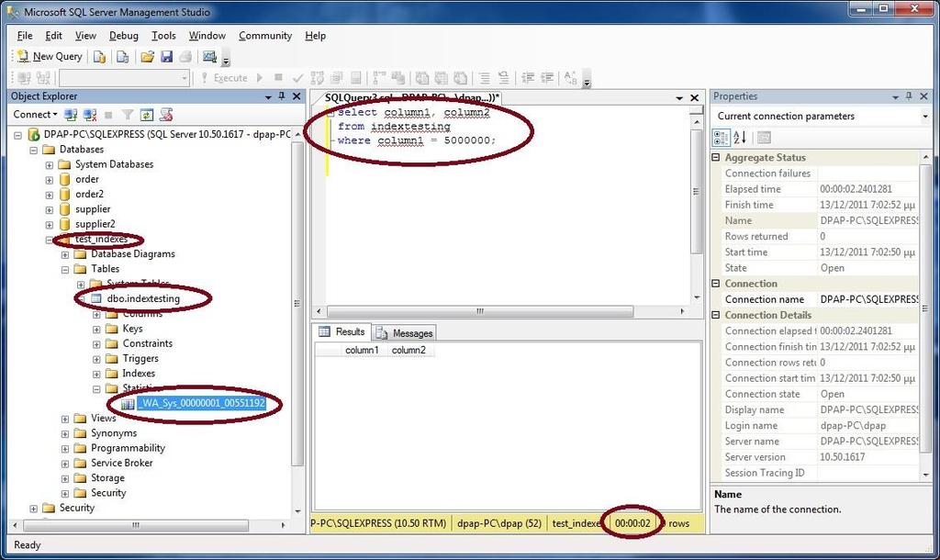Viewport: 940px width, 560px height.
Task: Click the statistics icon beside _WA_Sys_00000001_00551192
Action: click(x=128, y=404)
